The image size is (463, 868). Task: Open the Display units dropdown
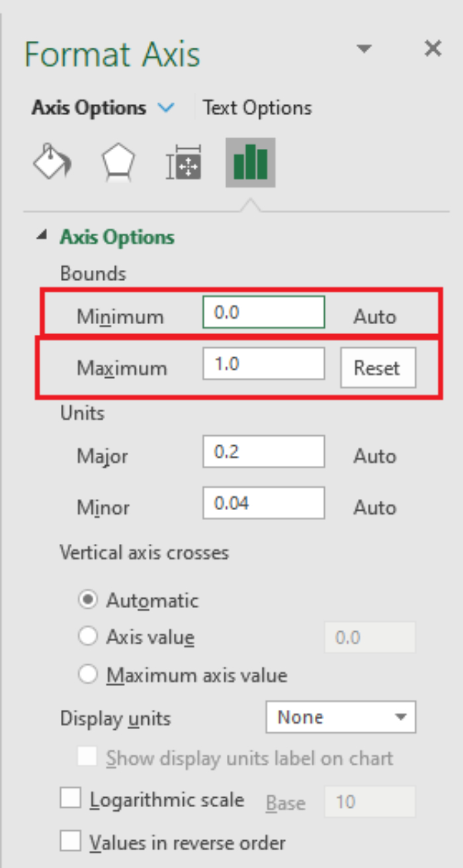tap(341, 717)
